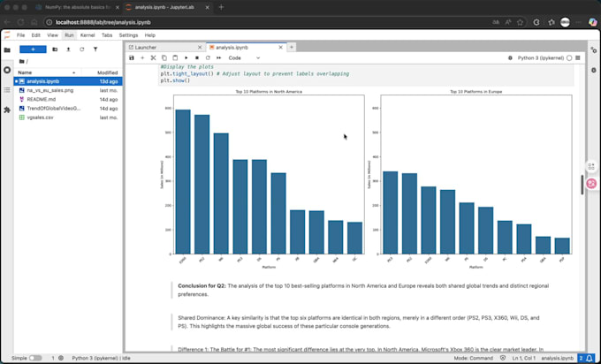
Task: Click Python 3 (ipykernel) | Idle status
Action: (x=101, y=358)
